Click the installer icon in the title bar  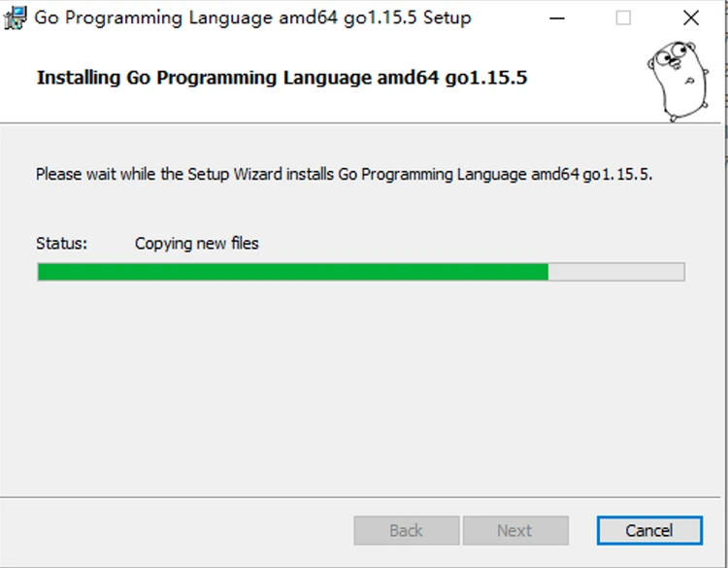(x=15, y=18)
